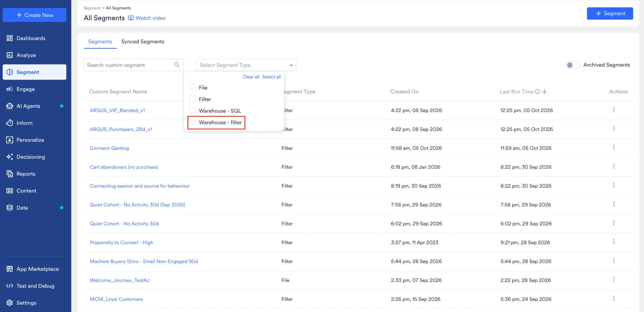
Task: Click last run time 9:21 pm, 28 Sep 2026
Action: (525, 242)
